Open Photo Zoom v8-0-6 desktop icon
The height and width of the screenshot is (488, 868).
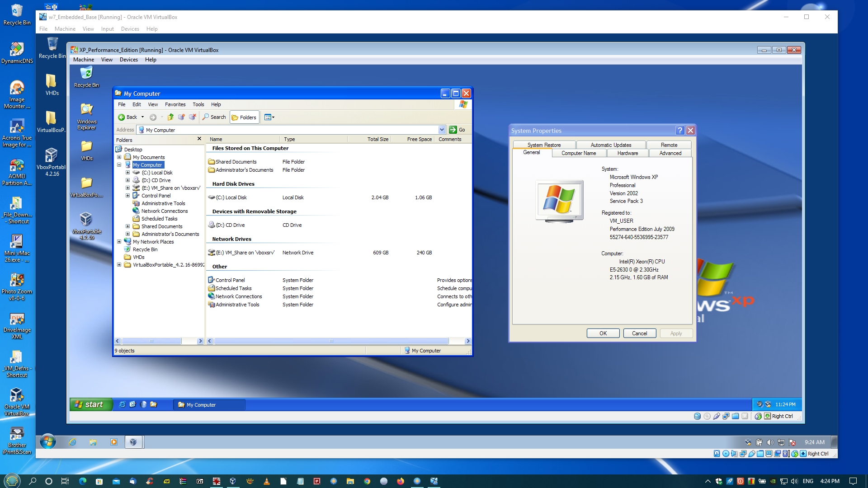[x=17, y=287]
